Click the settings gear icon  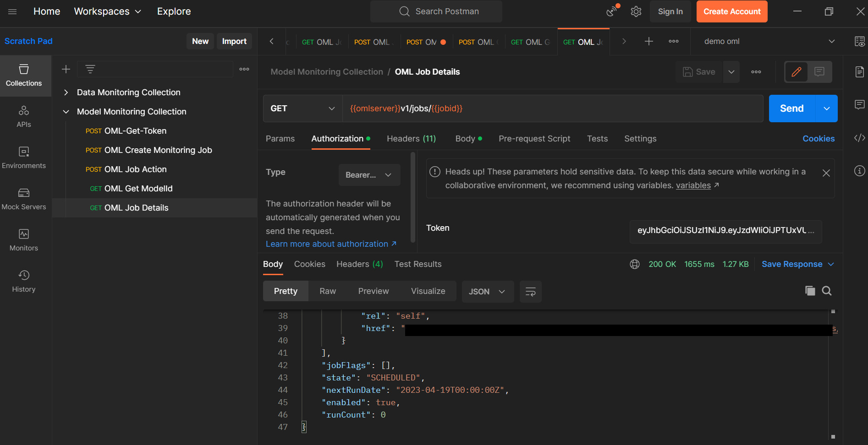point(636,11)
